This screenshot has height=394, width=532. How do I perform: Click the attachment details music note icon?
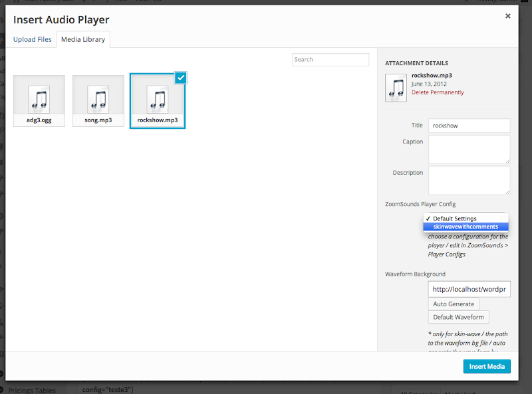396,88
